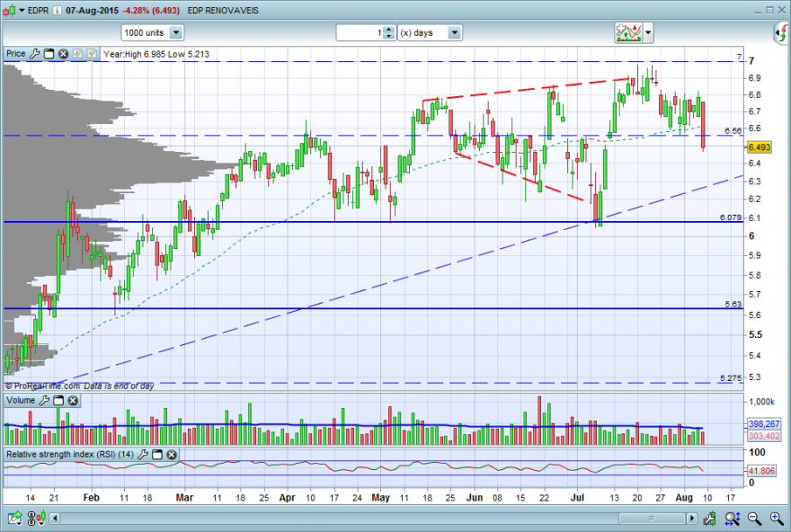Image resolution: width=791 pixels, height=532 pixels.
Task: Click the export chart icon at bottom left
Action: pyautogui.click(x=15, y=518)
